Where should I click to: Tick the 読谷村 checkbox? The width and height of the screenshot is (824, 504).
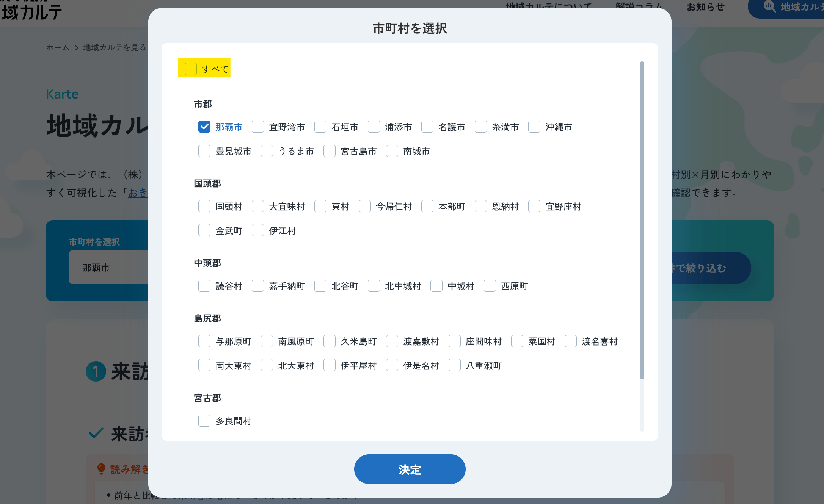pyautogui.click(x=204, y=286)
